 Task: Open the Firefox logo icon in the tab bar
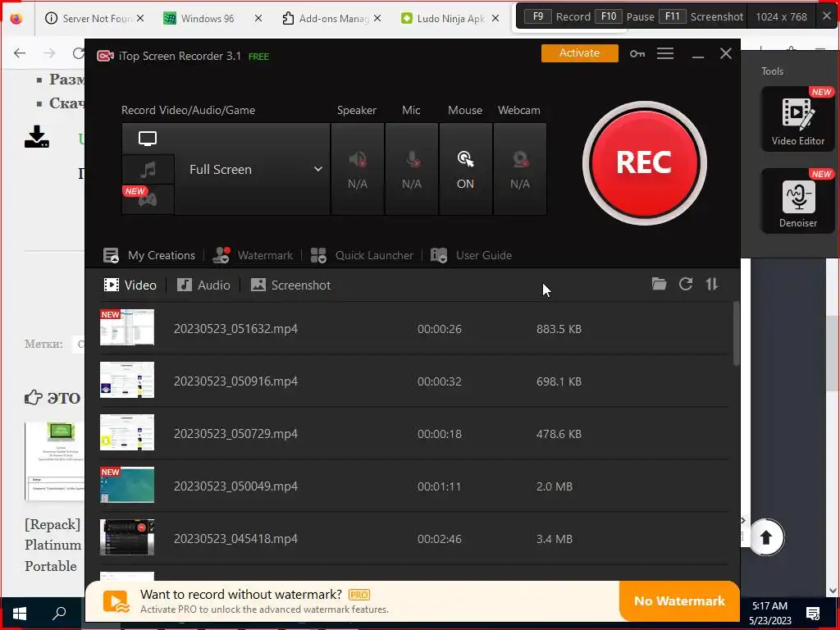(16, 18)
